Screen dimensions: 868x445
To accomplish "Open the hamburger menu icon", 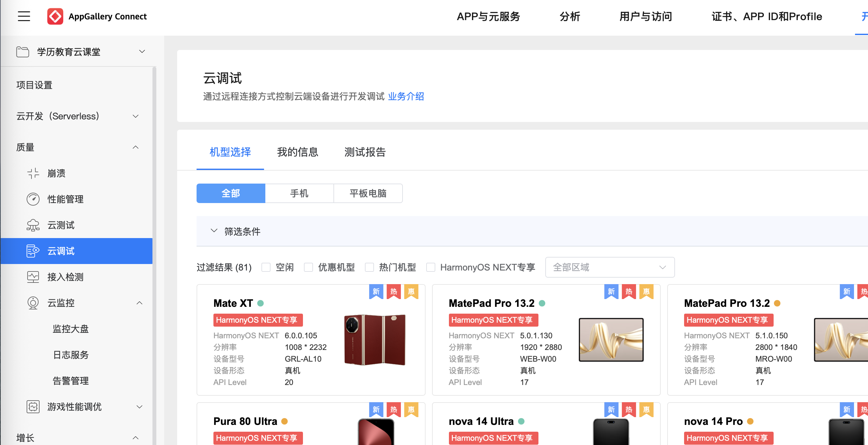I will 24,16.
